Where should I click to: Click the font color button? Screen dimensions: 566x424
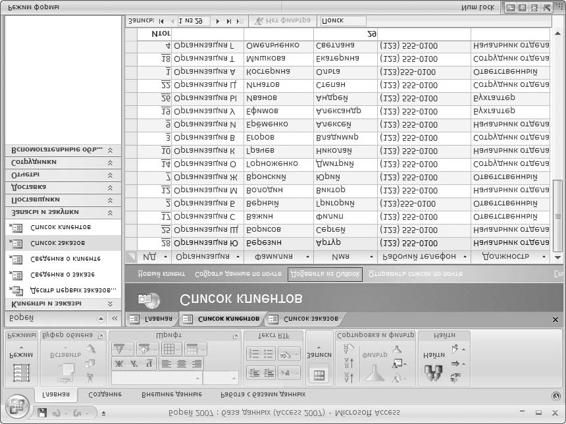122,349
